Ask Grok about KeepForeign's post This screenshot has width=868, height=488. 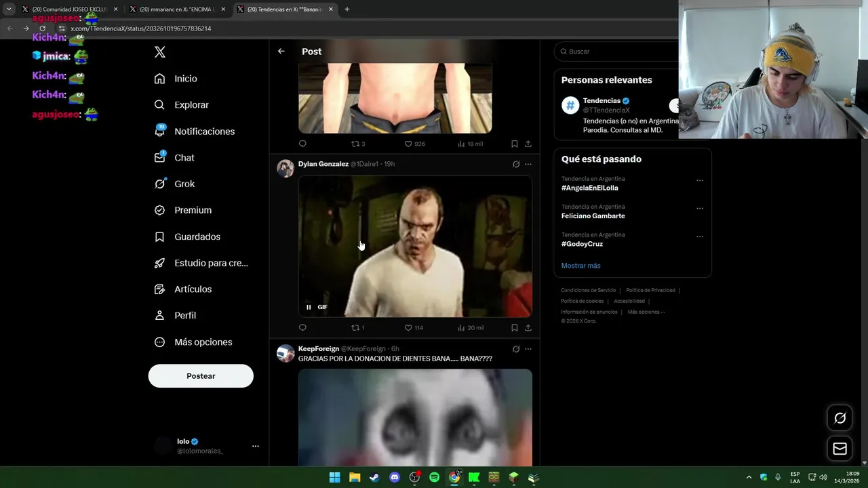point(516,349)
